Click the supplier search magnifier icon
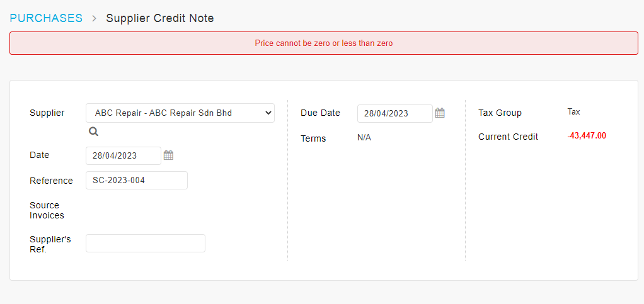The image size is (644, 304). tap(93, 132)
